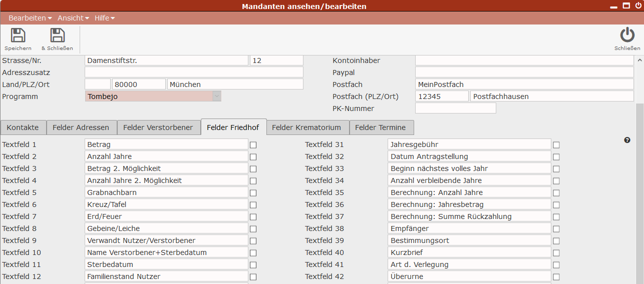Toggle the checkbox beside Sterbedatum
This screenshot has height=284, width=644.
click(253, 265)
